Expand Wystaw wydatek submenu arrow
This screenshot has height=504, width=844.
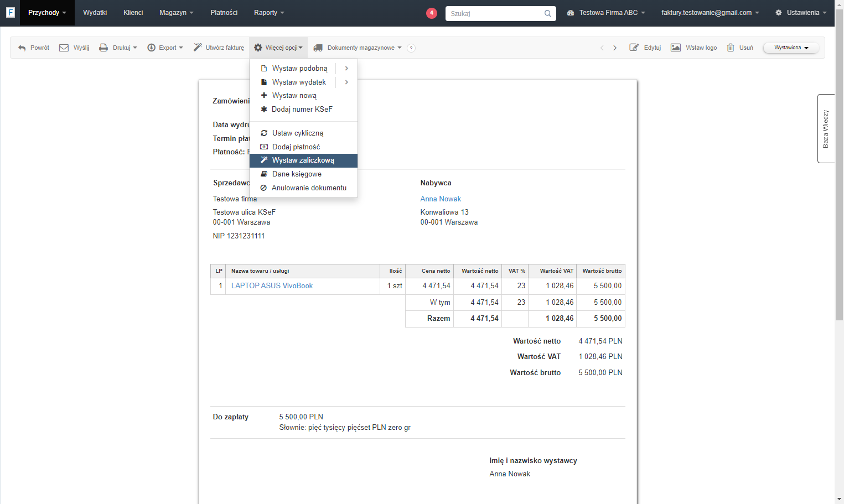pyautogui.click(x=346, y=82)
